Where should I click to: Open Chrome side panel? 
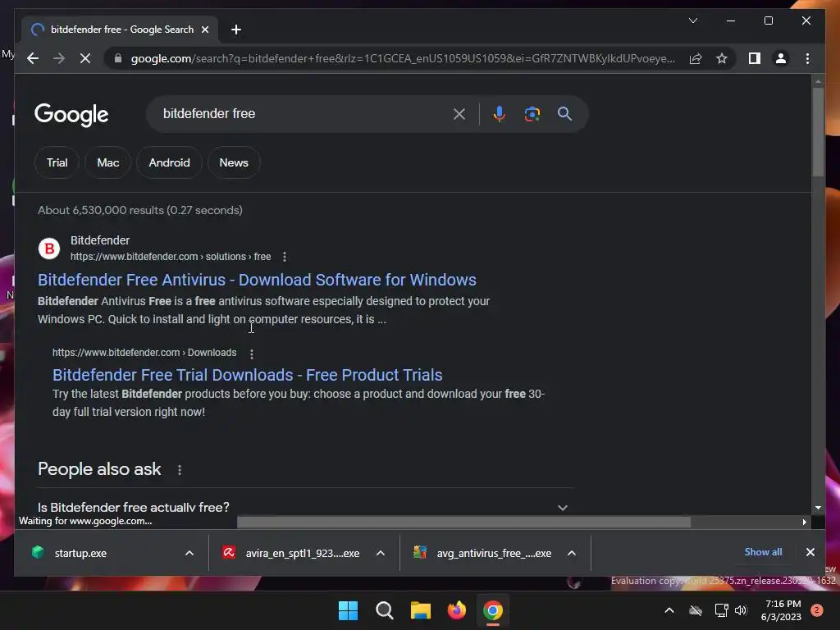point(755,58)
